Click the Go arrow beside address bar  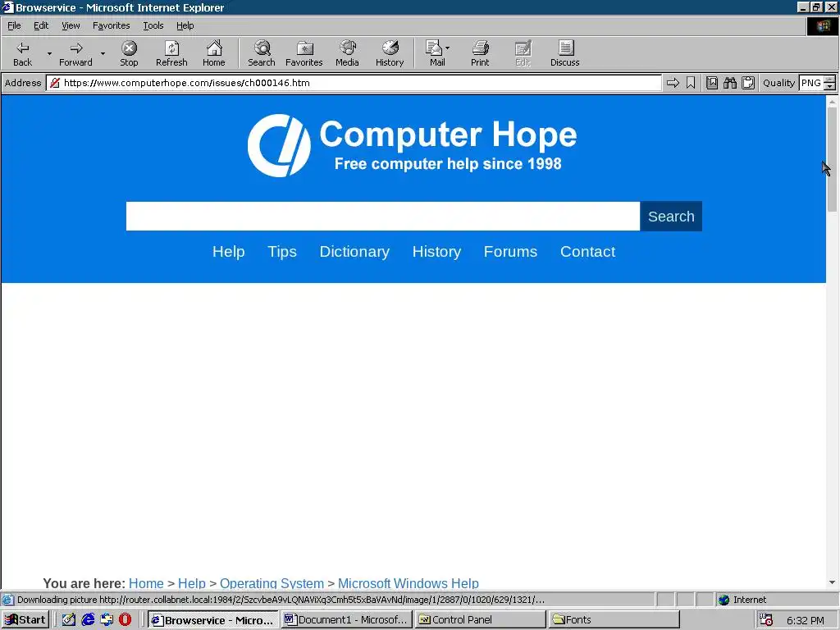pyautogui.click(x=673, y=83)
